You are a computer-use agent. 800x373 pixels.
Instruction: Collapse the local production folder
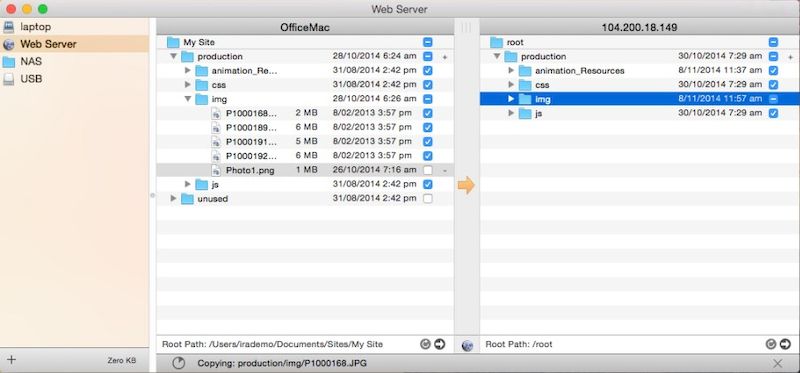tap(173, 56)
